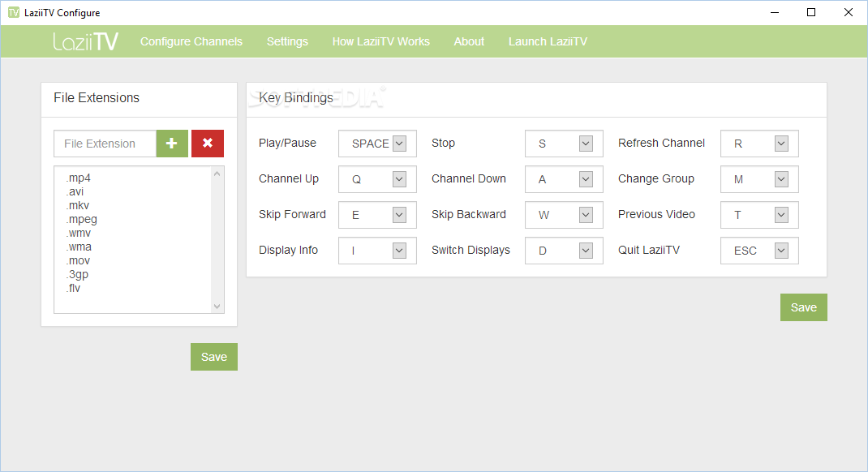Maximize the LaziiTV Configure window
The image size is (868, 472).
tap(811, 12)
